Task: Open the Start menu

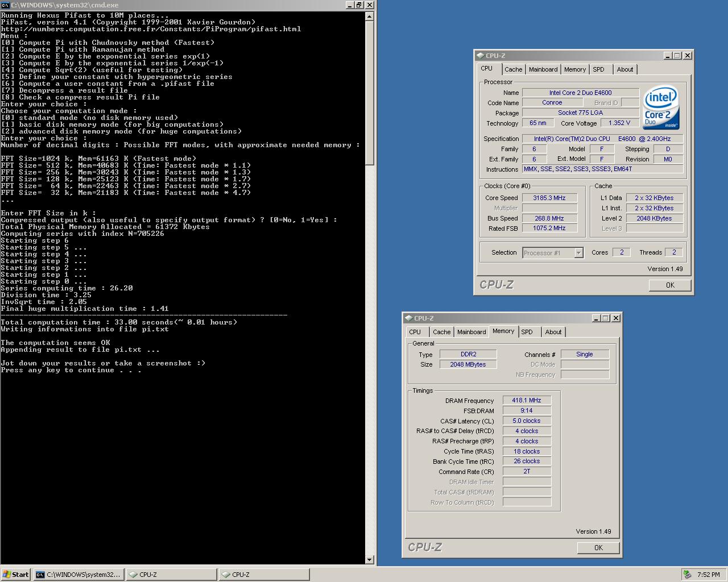Action: (16, 575)
